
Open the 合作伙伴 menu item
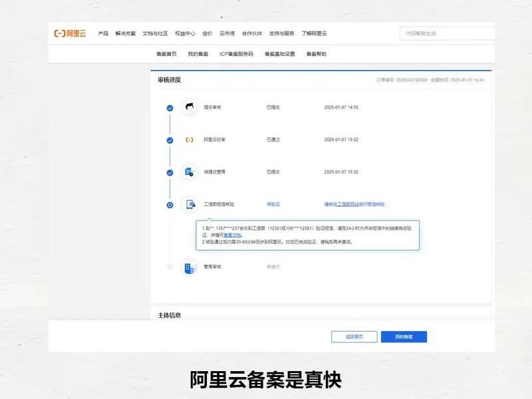(252, 33)
